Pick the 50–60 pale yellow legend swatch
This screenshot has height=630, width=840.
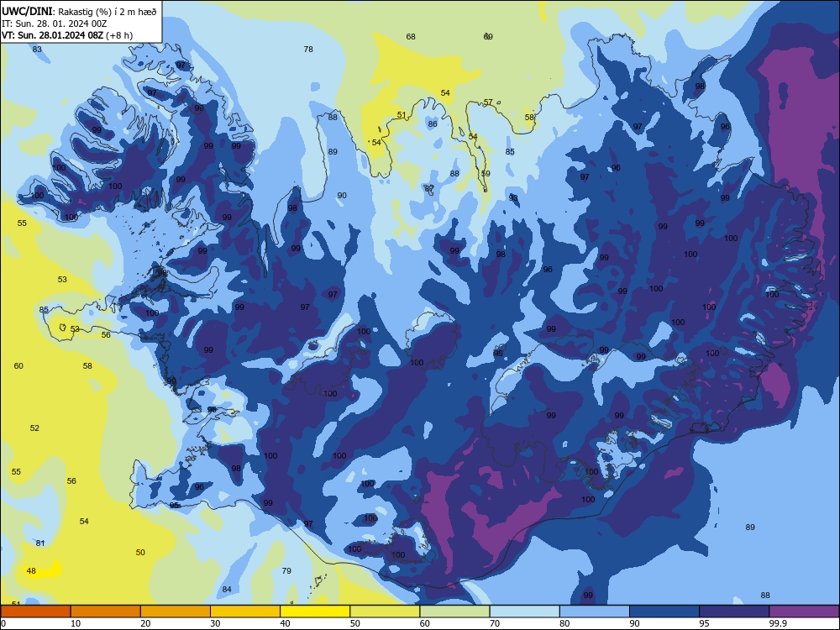[385, 612]
